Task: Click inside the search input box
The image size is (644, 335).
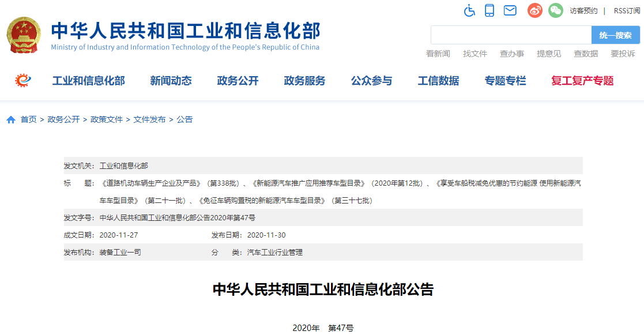Action: coord(510,35)
